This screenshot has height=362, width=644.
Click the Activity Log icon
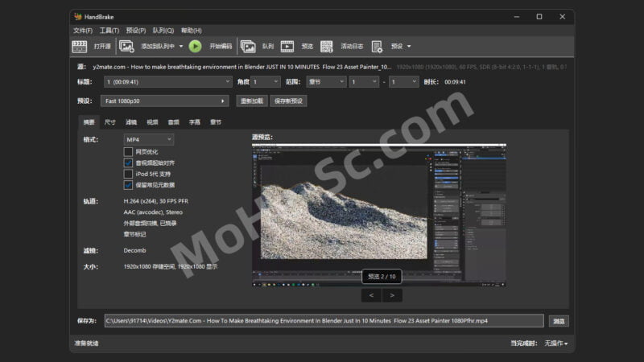click(x=327, y=47)
